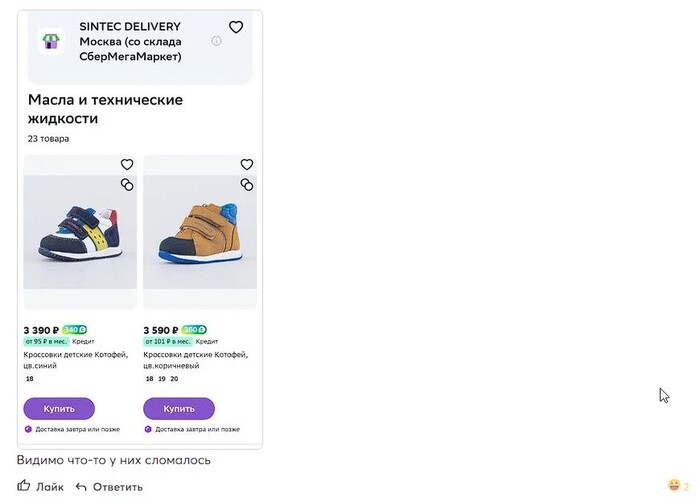The width and height of the screenshot is (700, 502).
Task: Select size 19 for brown sneakers
Action: coord(162,379)
